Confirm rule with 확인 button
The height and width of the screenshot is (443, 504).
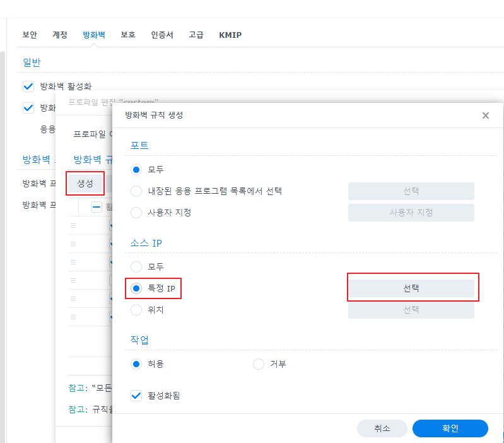pyautogui.click(x=450, y=428)
